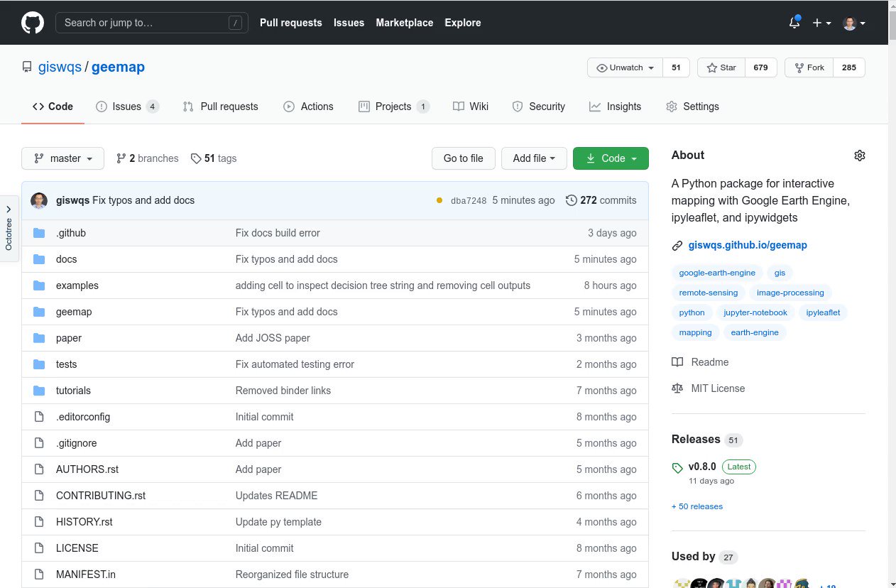The image size is (896, 588).
Task: Switch to the Security tab
Action: pos(539,107)
